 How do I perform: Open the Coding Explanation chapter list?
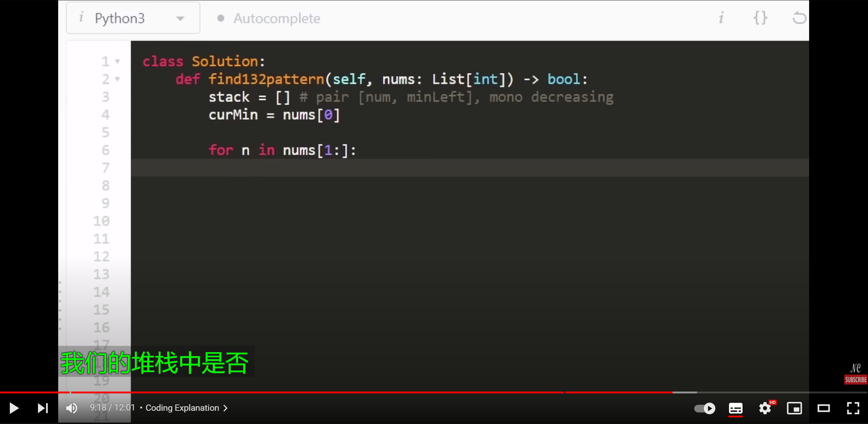click(x=186, y=408)
